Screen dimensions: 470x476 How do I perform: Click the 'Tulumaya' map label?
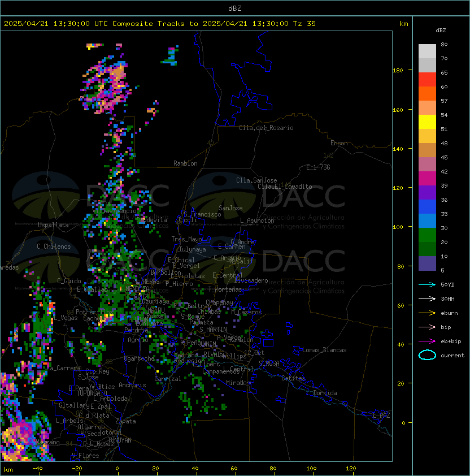[x=193, y=249]
